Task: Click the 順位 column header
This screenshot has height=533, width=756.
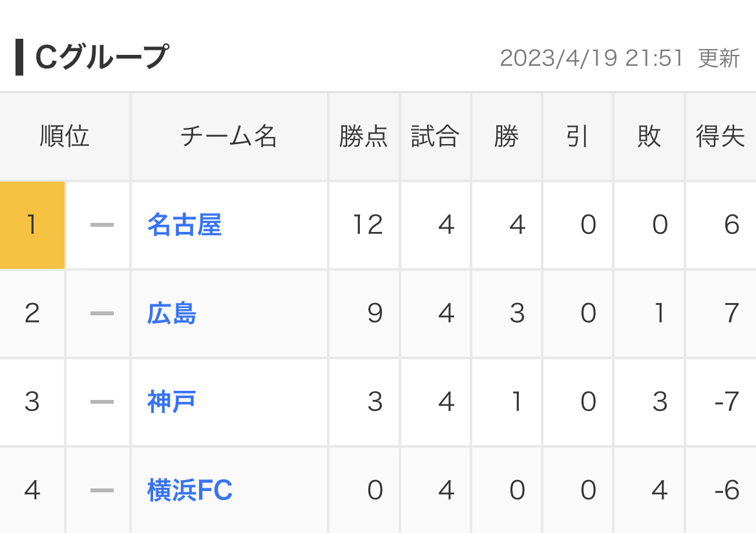Action: click(65, 136)
